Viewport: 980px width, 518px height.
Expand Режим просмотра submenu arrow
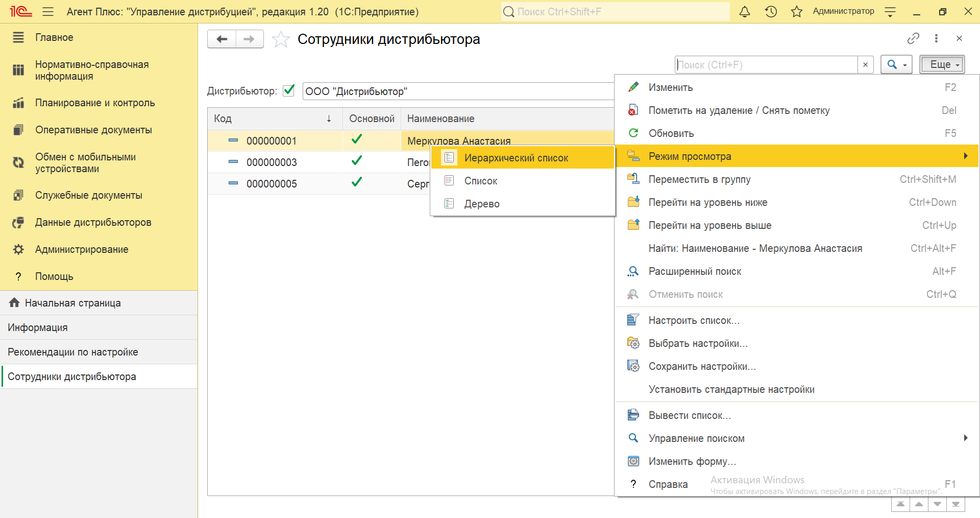(x=966, y=156)
